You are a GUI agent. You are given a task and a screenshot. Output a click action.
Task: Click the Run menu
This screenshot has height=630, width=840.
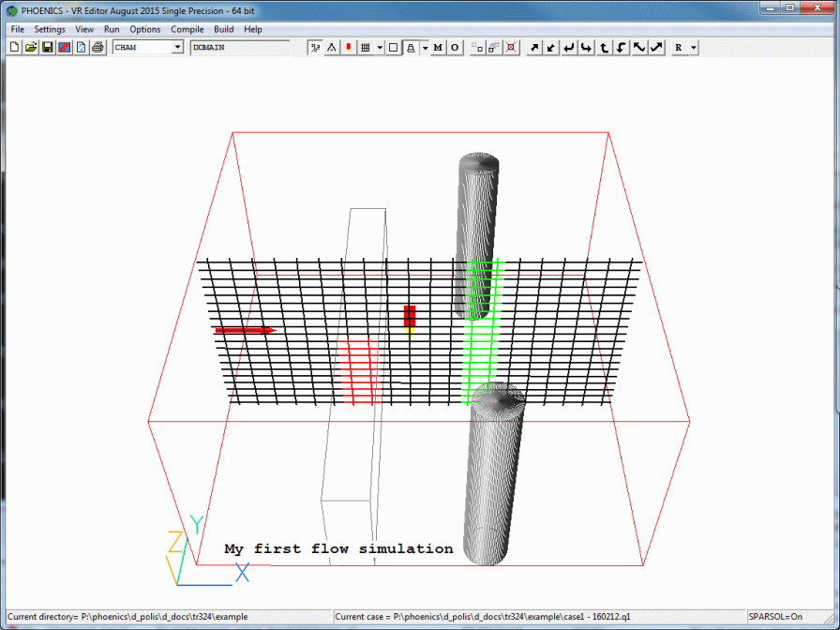[112, 29]
